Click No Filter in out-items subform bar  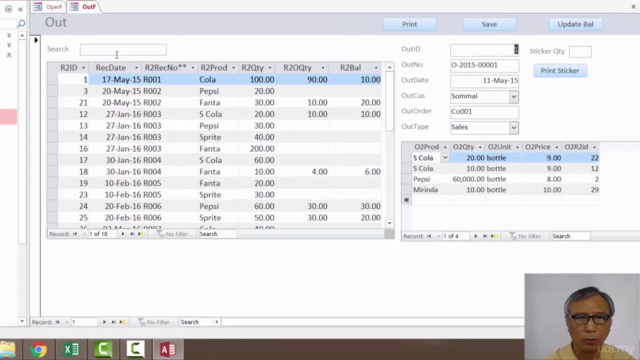(x=525, y=236)
